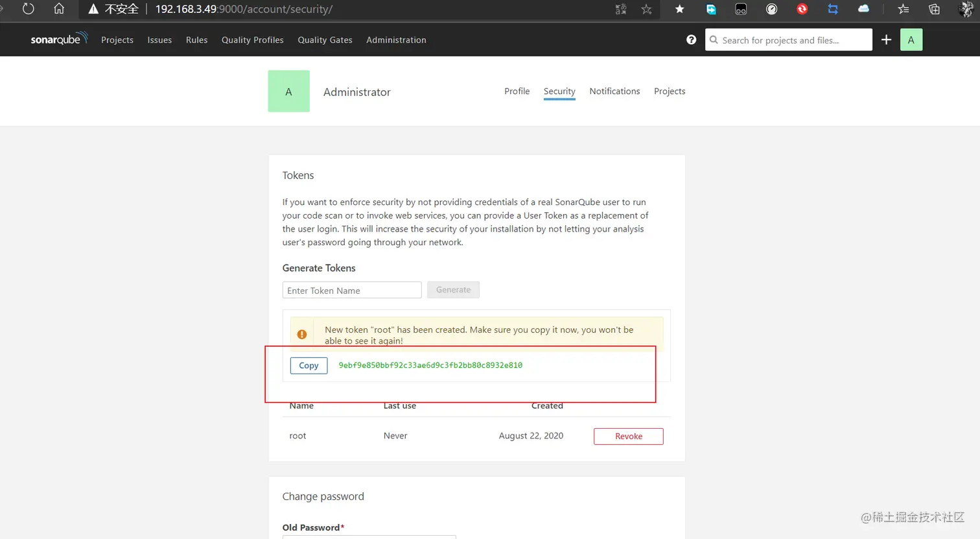
Task: Open the help question mark icon
Action: (692, 40)
